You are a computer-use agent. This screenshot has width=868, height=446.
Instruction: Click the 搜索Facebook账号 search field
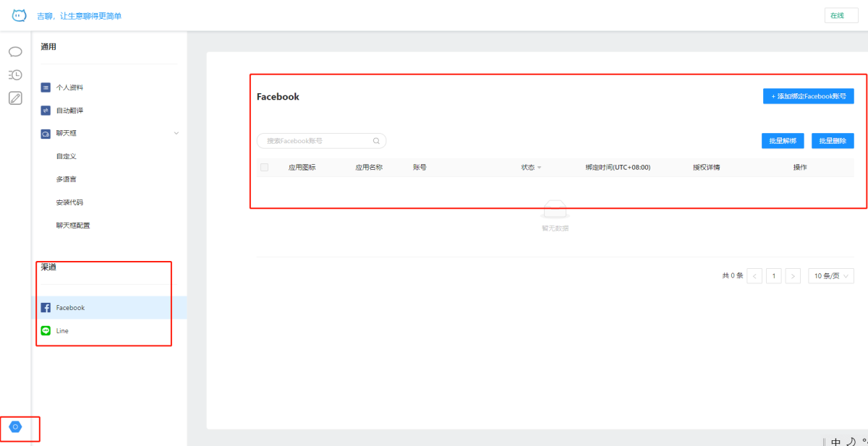coord(315,141)
